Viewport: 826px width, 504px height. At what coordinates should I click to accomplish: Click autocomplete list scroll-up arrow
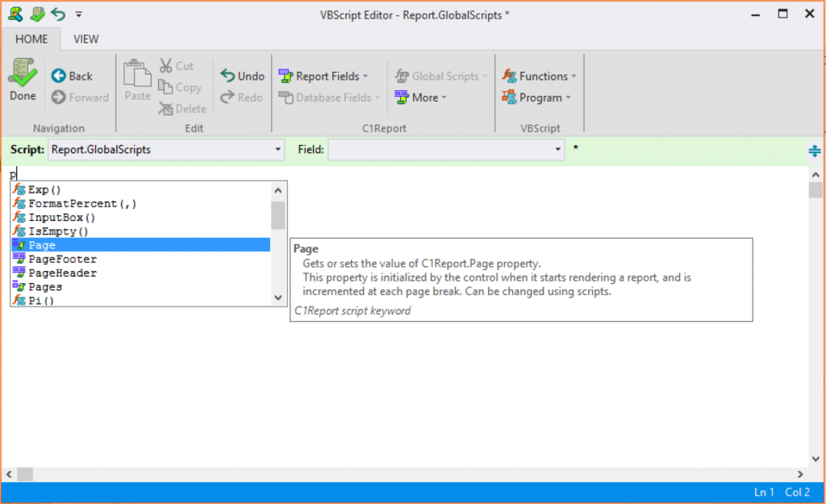click(x=278, y=190)
